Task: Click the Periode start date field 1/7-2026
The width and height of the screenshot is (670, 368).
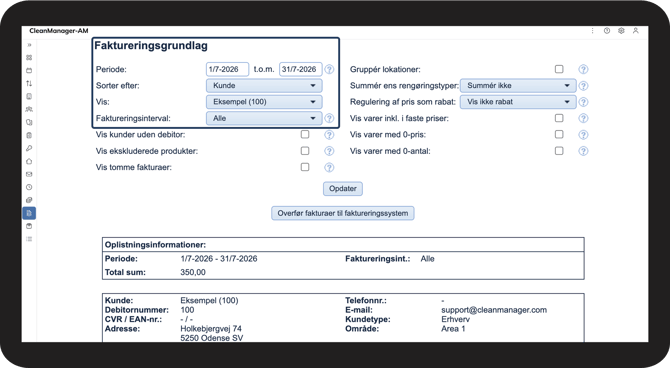Action: [227, 69]
